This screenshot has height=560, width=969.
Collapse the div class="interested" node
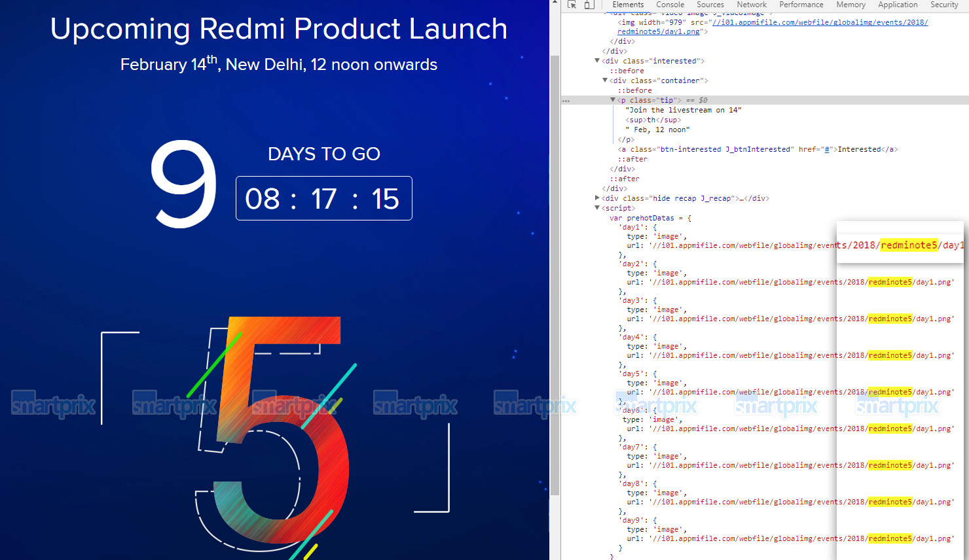tap(597, 61)
